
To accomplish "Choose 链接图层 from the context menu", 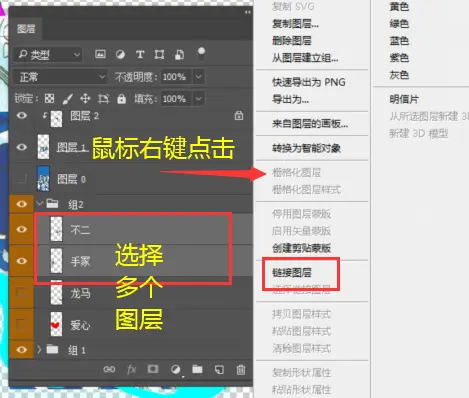I will tap(292, 273).
